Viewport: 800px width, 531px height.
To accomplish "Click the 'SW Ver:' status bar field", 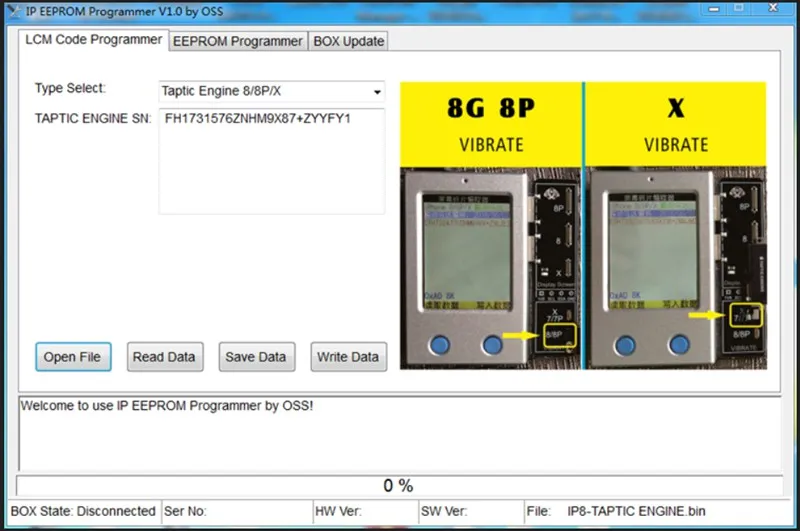I will (x=472, y=511).
